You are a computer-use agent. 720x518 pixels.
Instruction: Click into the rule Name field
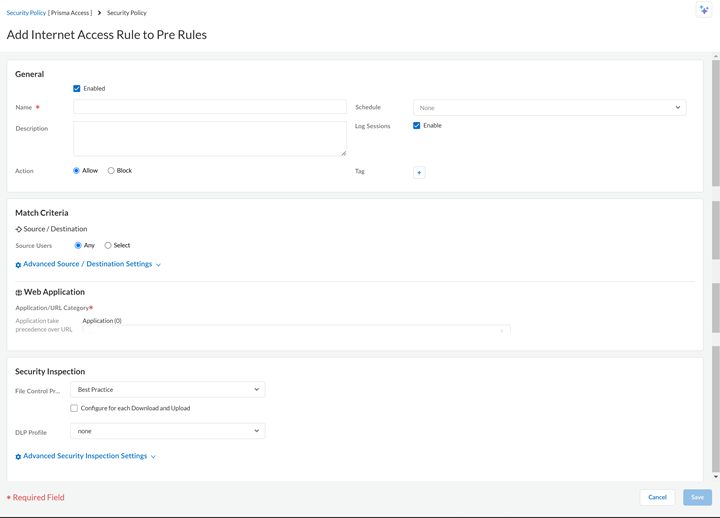[x=210, y=107]
